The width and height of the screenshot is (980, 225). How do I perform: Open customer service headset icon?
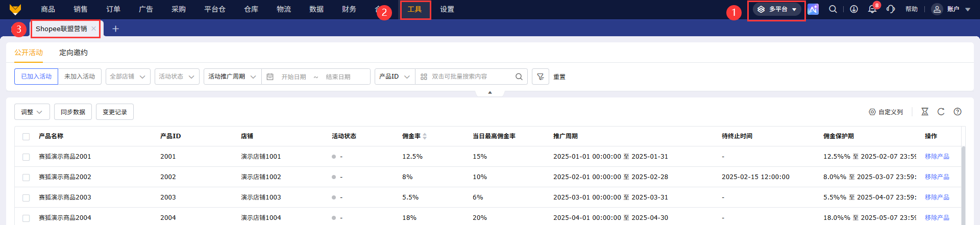coord(891,9)
